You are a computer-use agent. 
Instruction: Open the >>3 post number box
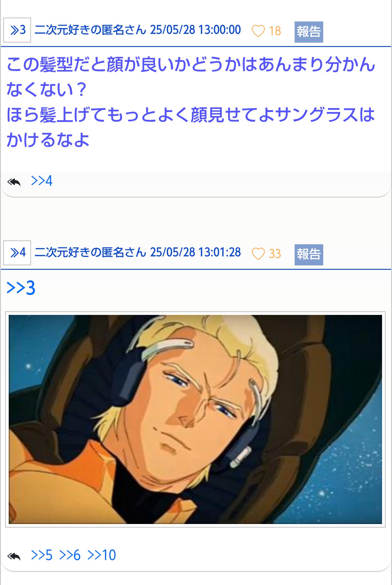tap(17, 30)
